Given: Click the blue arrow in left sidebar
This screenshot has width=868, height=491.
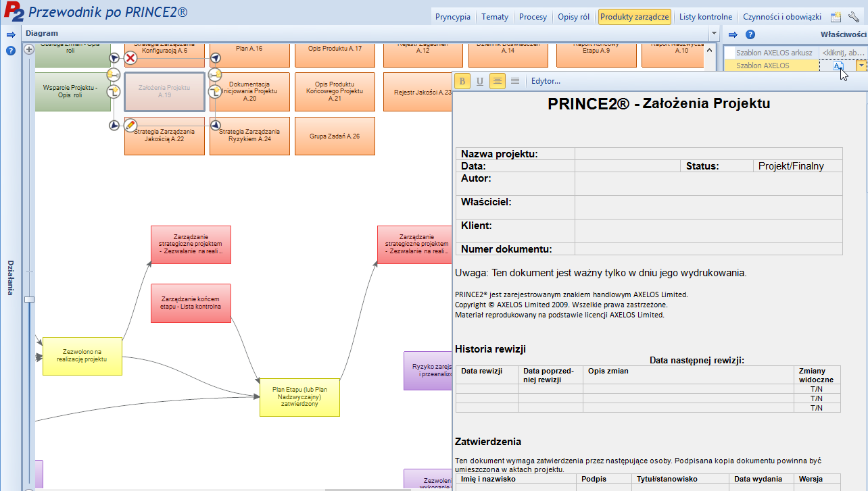Looking at the screenshot, I should coord(10,34).
